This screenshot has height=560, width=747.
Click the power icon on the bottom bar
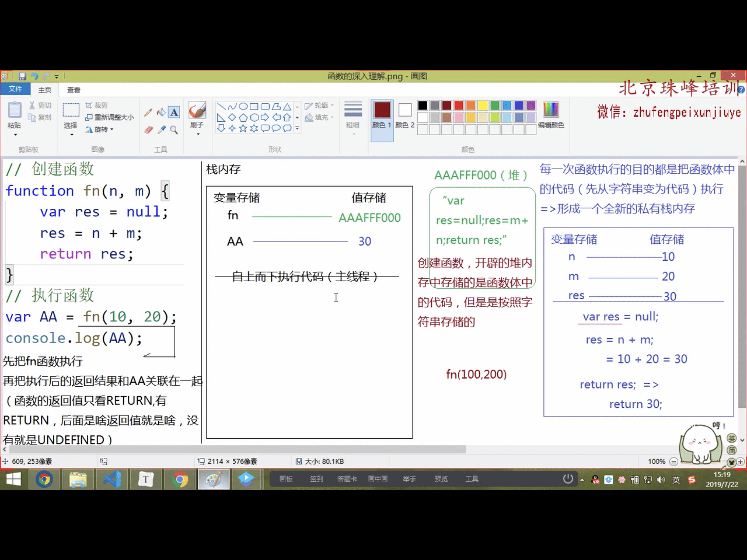tap(568, 479)
